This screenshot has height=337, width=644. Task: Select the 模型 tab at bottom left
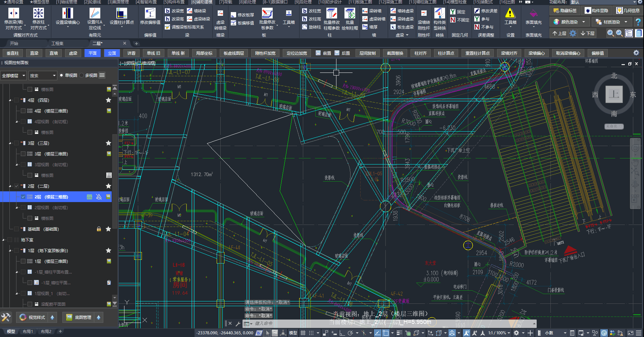click(x=11, y=332)
